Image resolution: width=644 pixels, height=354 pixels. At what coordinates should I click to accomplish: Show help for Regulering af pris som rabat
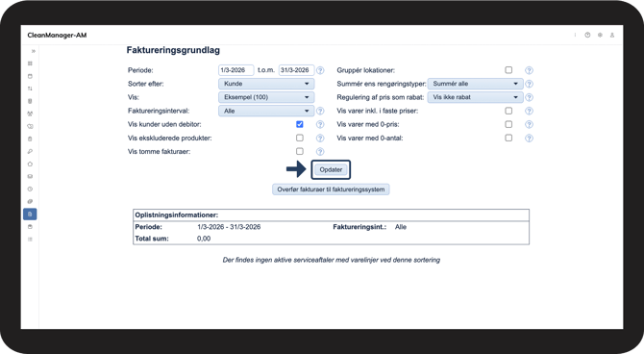click(x=529, y=97)
